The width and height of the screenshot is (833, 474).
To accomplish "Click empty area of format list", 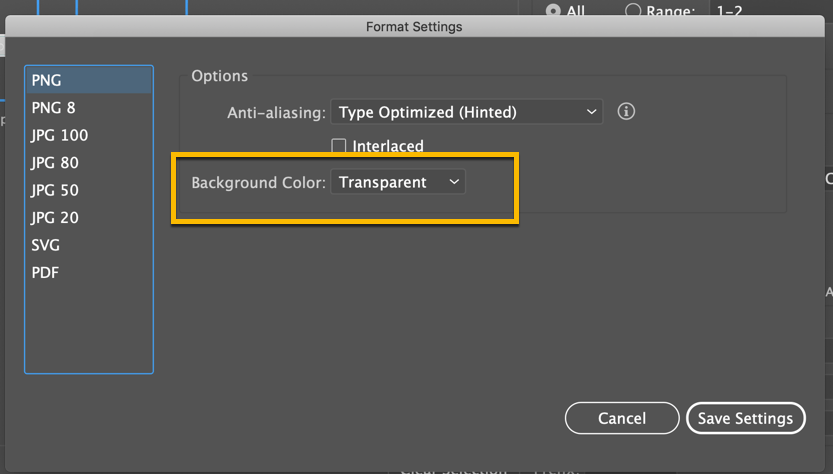I will (x=89, y=330).
